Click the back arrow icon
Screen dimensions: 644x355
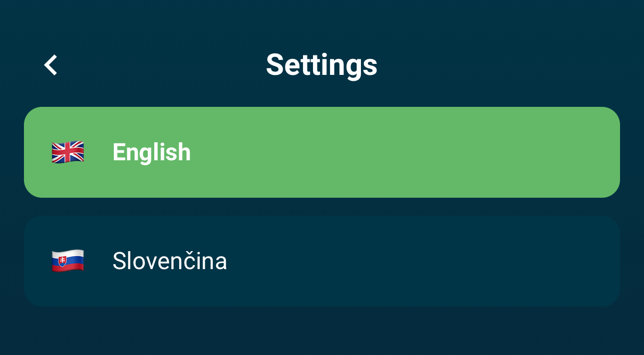tap(51, 65)
